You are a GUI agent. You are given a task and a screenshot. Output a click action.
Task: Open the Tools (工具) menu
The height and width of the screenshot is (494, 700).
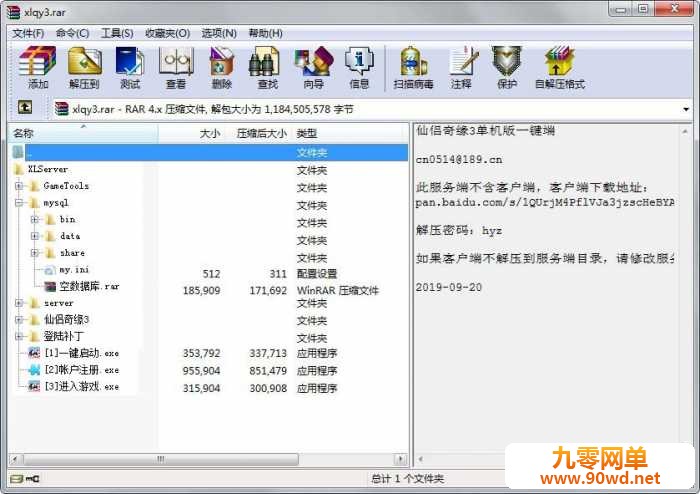pyautogui.click(x=117, y=33)
